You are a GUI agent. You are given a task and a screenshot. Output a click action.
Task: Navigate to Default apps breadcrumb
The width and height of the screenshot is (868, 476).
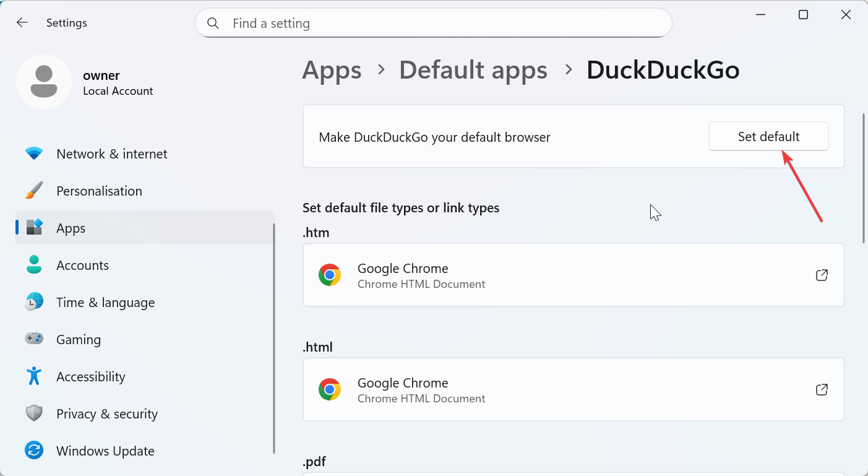(x=473, y=70)
